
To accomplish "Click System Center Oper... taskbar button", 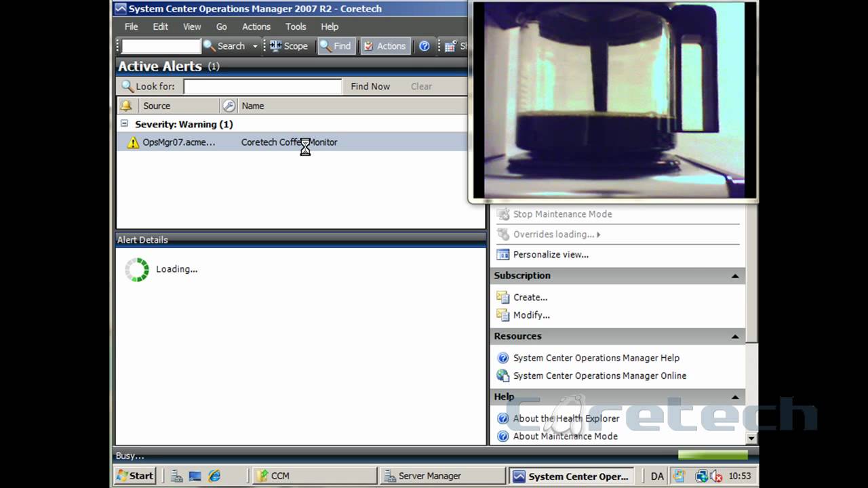I will [572, 476].
